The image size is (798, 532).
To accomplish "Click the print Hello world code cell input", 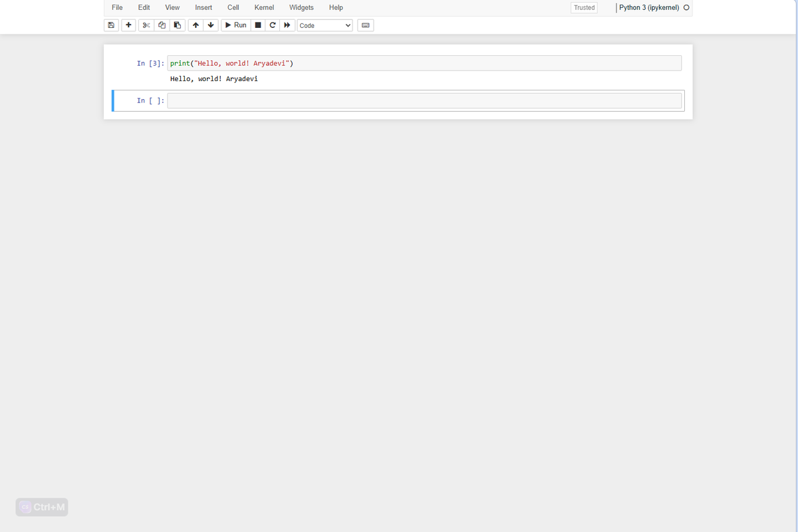I will coord(424,63).
